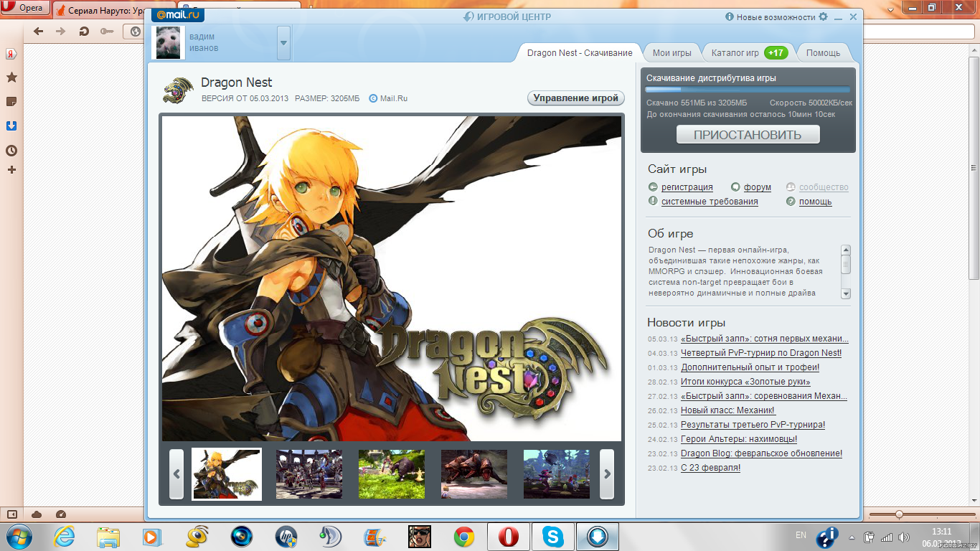Click the large Dragon Nest artwork image
Image resolution: width=980 pixels, height=551 pixels.
pos(392,278)
